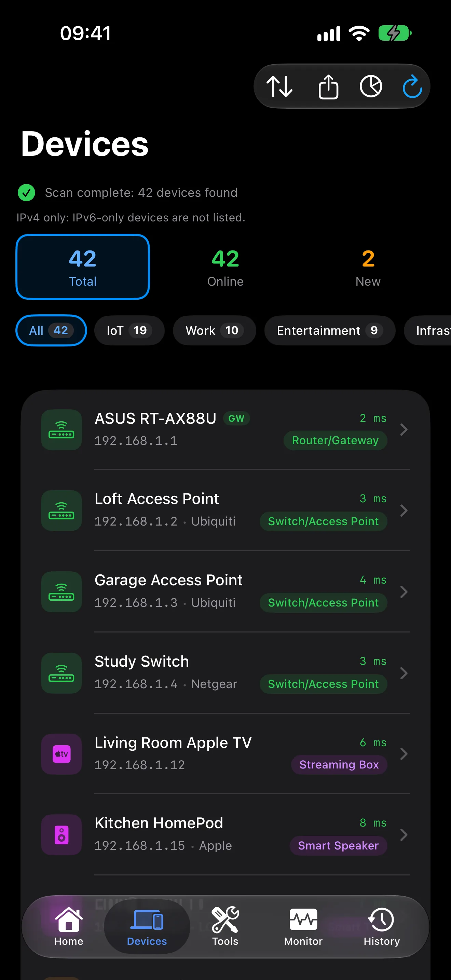Tap the Kitchen HomePod name
The height and width of the screenshot is (980, 451).
(x=159, y=823)
